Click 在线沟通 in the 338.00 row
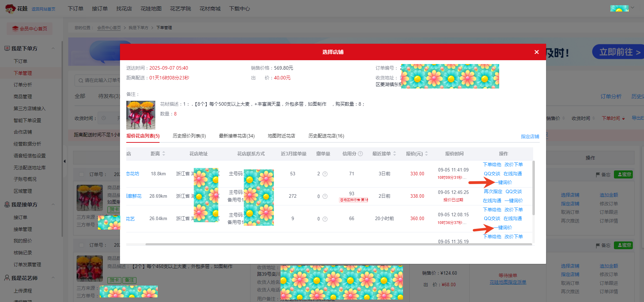 click(492, 201)
